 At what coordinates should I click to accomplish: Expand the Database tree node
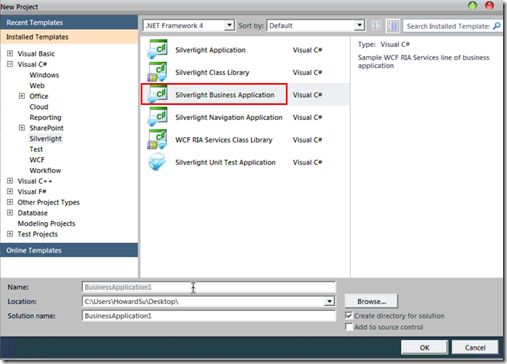point(10,213)
